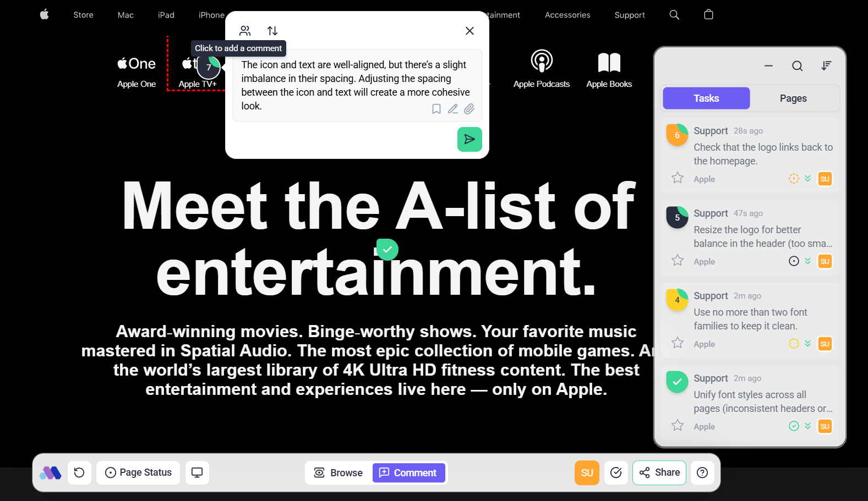Star the "Check that the logo links" task
The height and width of the screenshot is (501, 868).
click(678, 178)
